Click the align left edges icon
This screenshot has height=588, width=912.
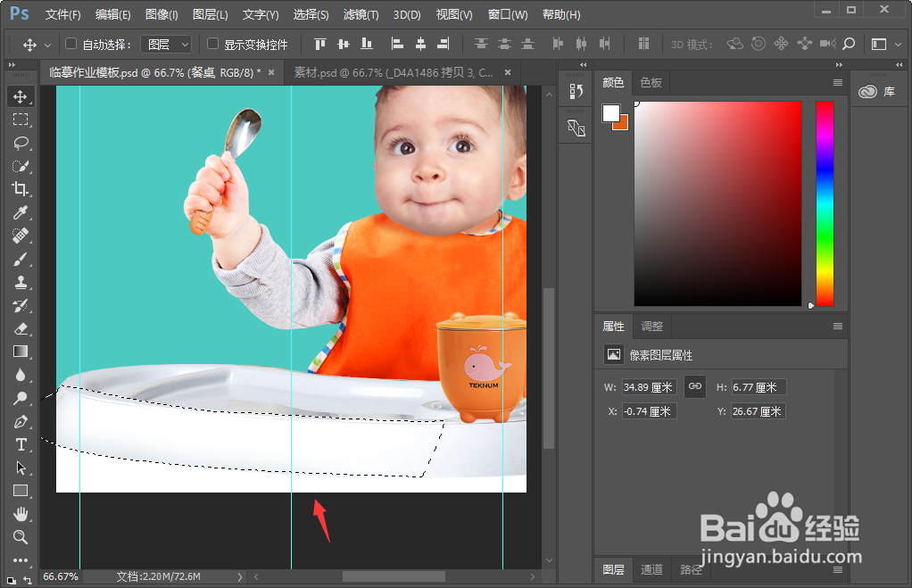tap(397, 45)
